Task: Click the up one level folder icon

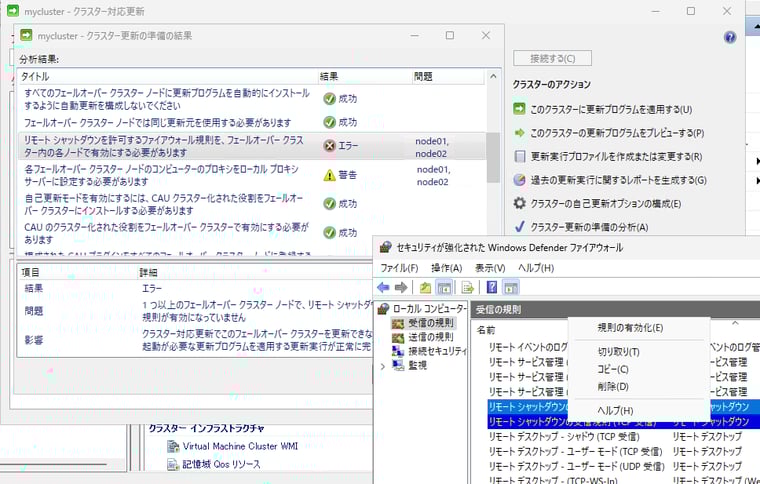Action: pos(426,288)
